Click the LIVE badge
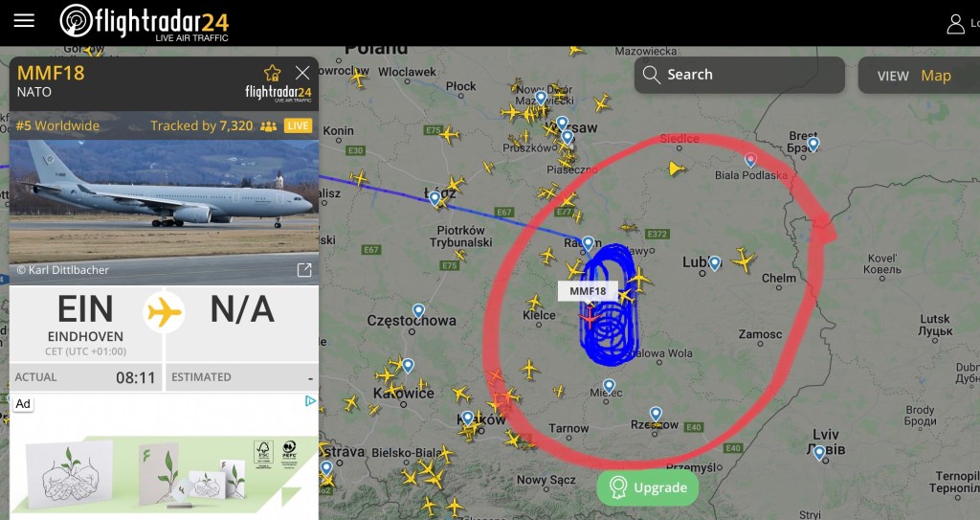Viewport: 980px width, 520px height. coord(299,125)
